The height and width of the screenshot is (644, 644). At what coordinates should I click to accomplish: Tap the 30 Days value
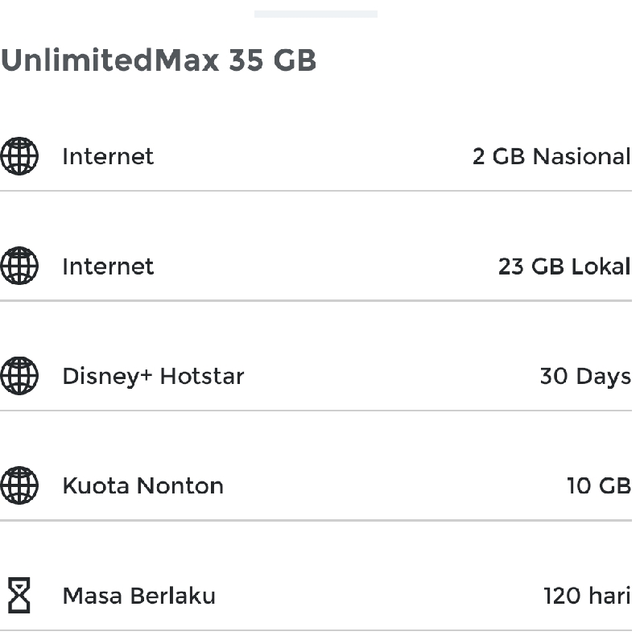click(585, 377)
